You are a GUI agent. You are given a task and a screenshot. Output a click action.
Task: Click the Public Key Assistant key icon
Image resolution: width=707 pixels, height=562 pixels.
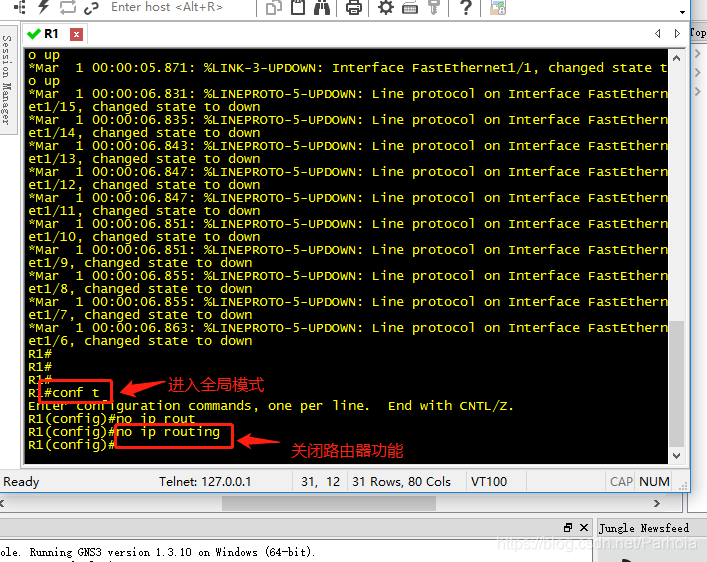(x=434, y=7)
